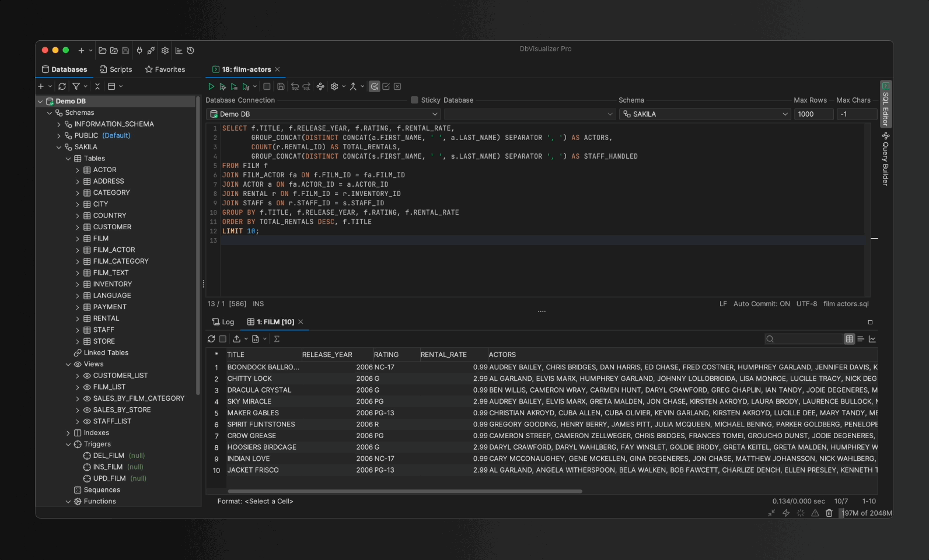The width and height of the screenshot is (929, 560).
Task: Click the tool properties gear icon
Action: coord(165,51)
